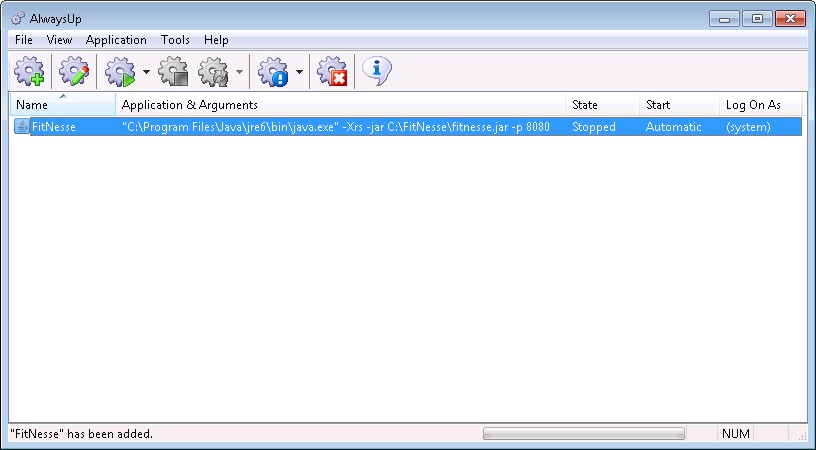
Task: Sort by Application & Arguments column header
Action: pos(341,105)
